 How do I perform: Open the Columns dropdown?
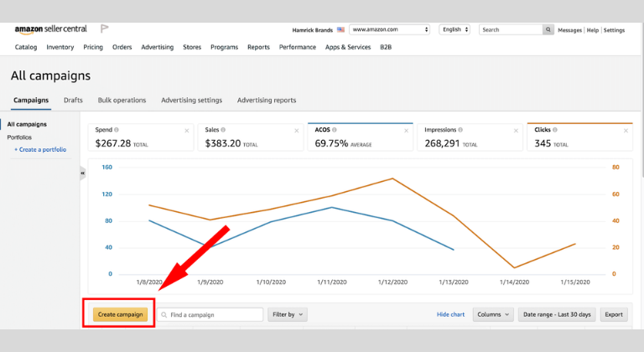point(492,314)
